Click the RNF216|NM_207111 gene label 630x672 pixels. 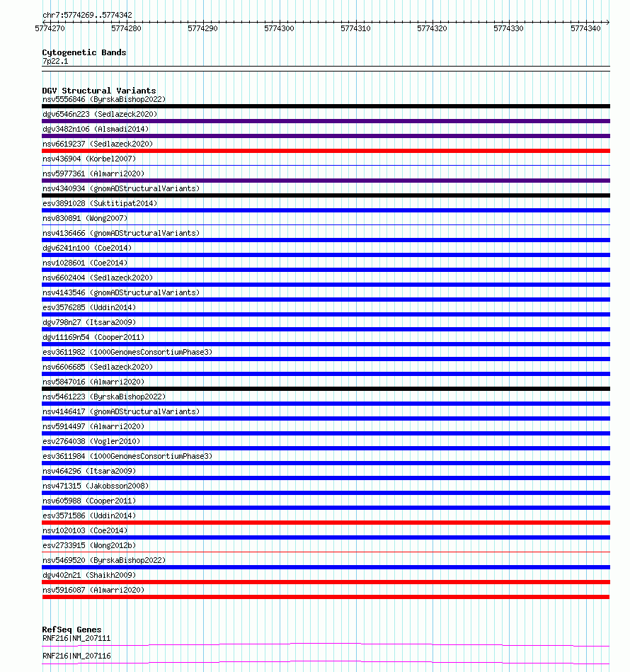[76, 638]
